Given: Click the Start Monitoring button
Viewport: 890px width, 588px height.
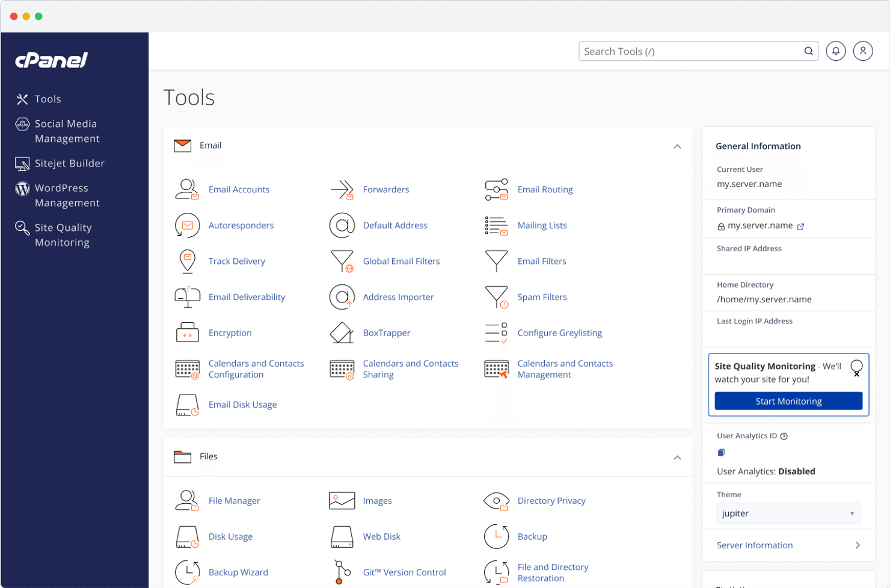Looking at the screenshot, I should tap(788, 401).
